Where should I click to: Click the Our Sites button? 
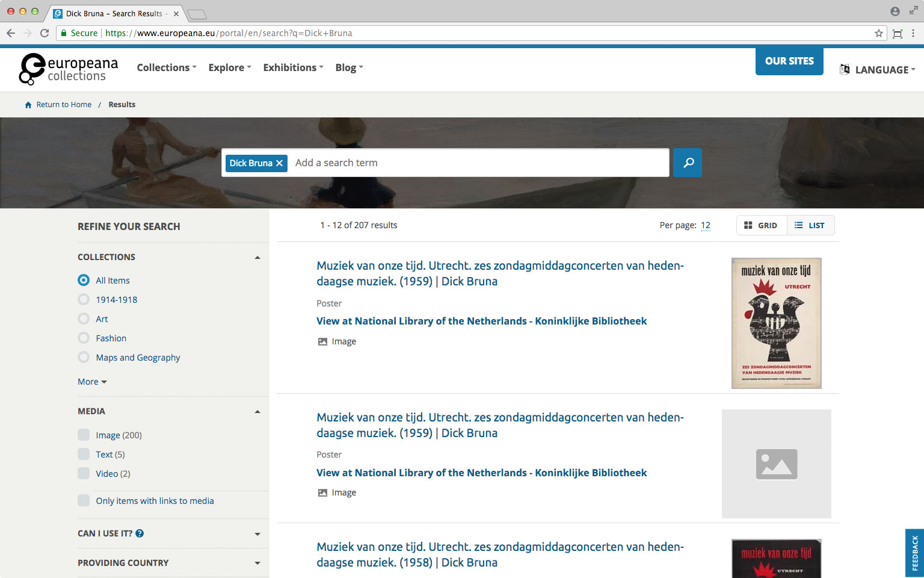[789, 61]
